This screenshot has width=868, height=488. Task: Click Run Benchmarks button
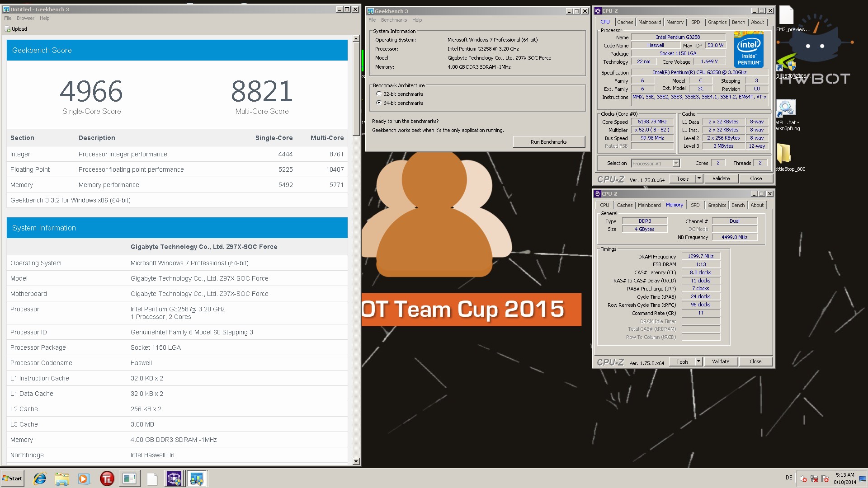[548, 142]
